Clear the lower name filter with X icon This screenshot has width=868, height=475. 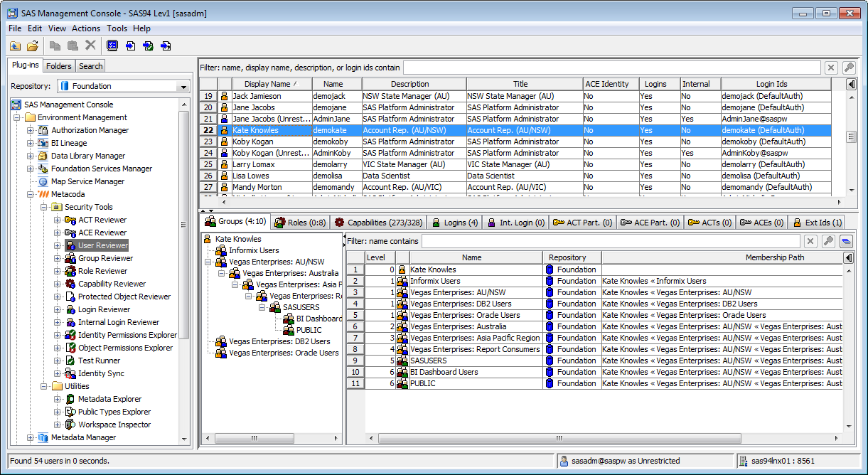pos(810,241)
